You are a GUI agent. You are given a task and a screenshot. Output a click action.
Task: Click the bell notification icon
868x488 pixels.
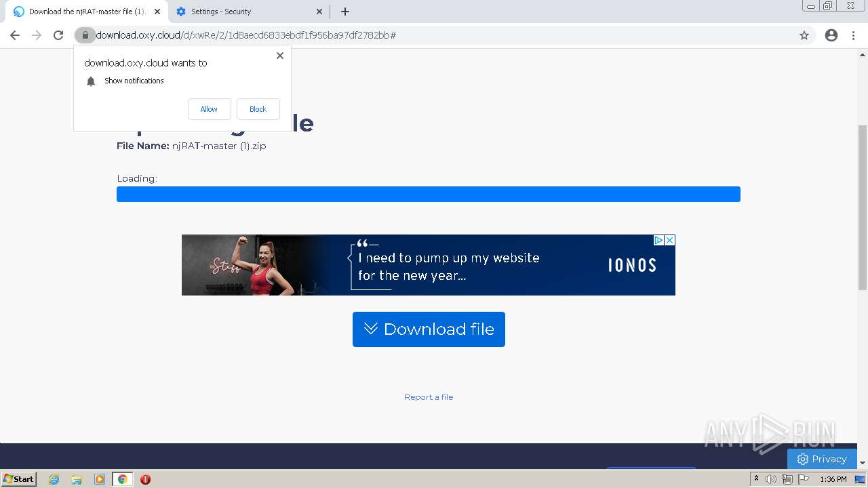click(91, 81)
